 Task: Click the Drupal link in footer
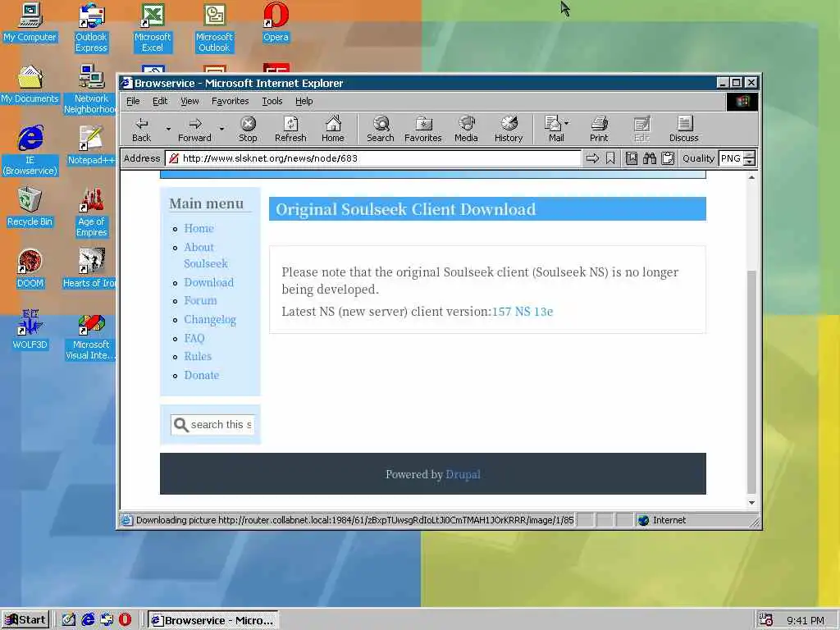pos(463,475)
